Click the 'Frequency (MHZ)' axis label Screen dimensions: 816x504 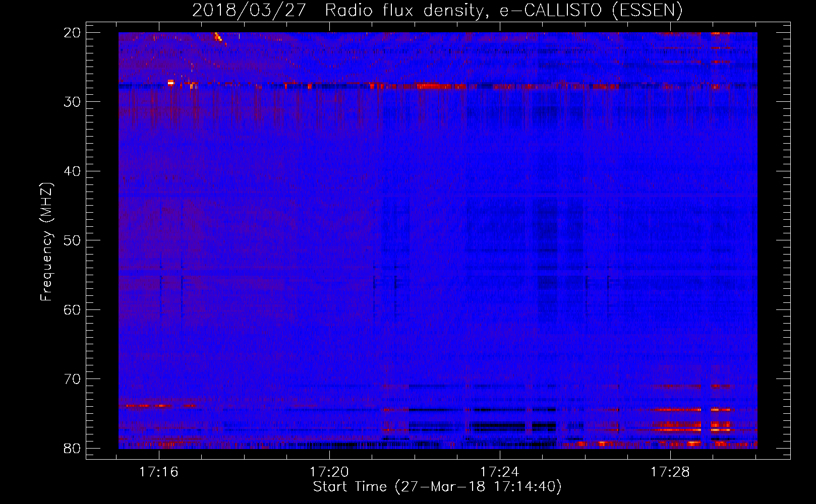point(46,242)
